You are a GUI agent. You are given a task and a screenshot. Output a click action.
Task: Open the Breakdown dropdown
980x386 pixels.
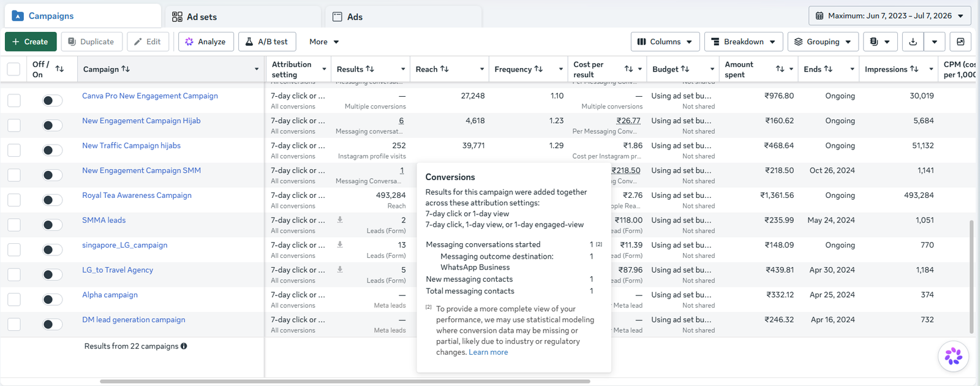(744, 42)
